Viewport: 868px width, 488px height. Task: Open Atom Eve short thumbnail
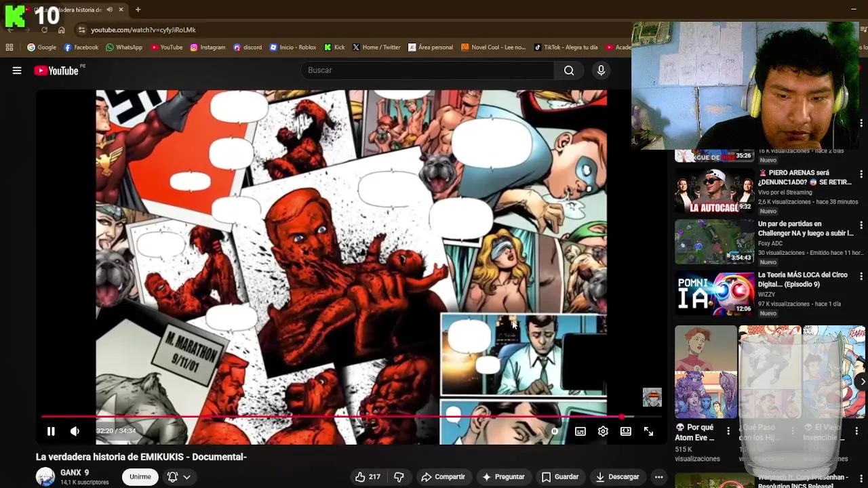(706, 372)
